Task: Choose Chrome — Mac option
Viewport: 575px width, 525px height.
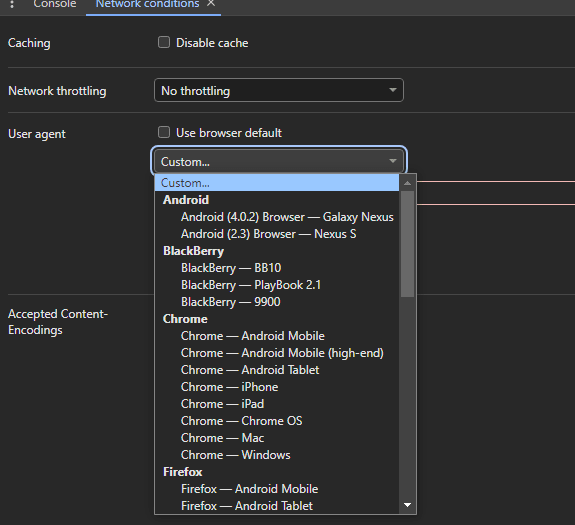Action: point(277,438)
